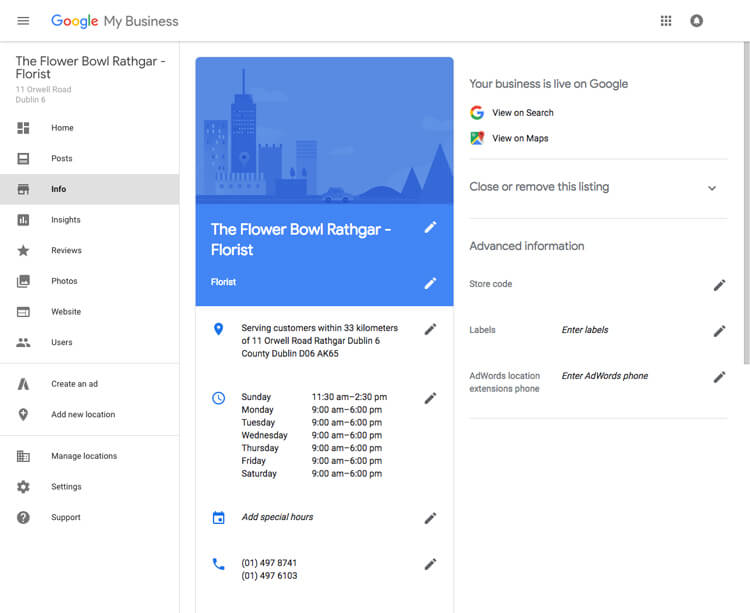Screen dimensions: 750x613
Task: Edit the Florist category pencil icon
Action: click(430, 284)
